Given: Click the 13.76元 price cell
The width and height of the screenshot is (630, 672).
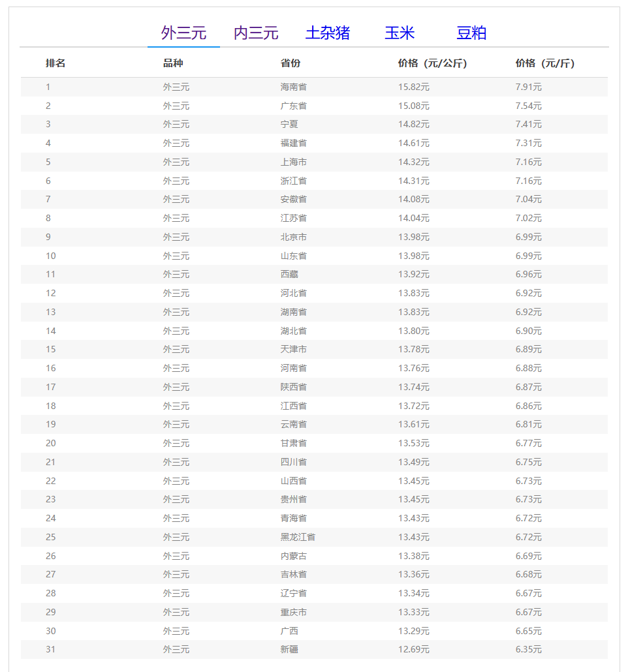Looking at the screenshot, I should pyautogui.click(x=414, y=368).
